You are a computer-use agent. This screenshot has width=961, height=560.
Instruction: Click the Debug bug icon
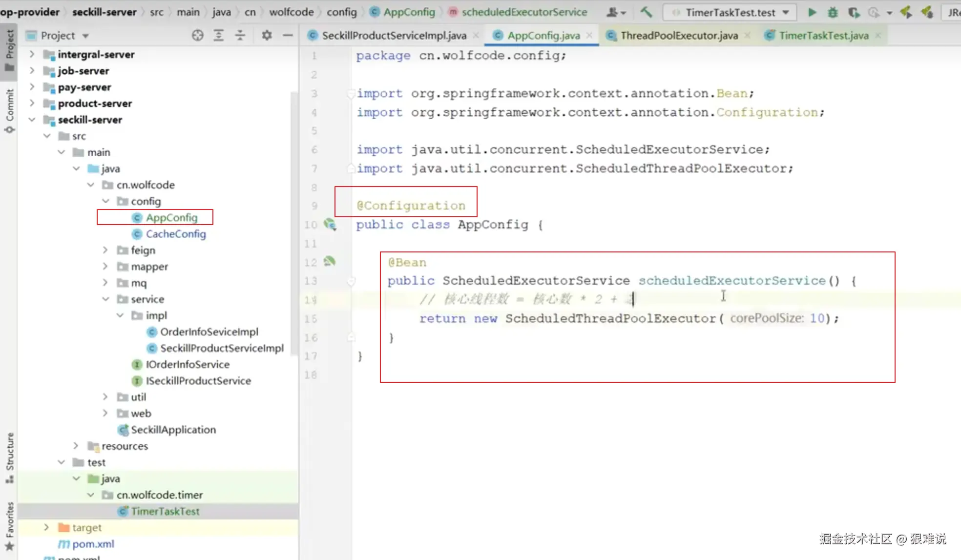coord(833,12)
